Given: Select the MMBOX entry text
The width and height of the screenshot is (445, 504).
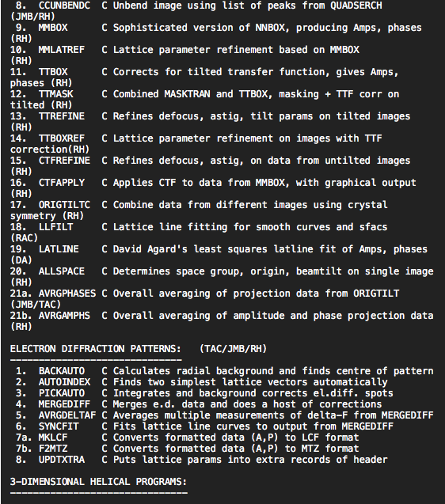Looking at the screenshot, I should point(53,28).
